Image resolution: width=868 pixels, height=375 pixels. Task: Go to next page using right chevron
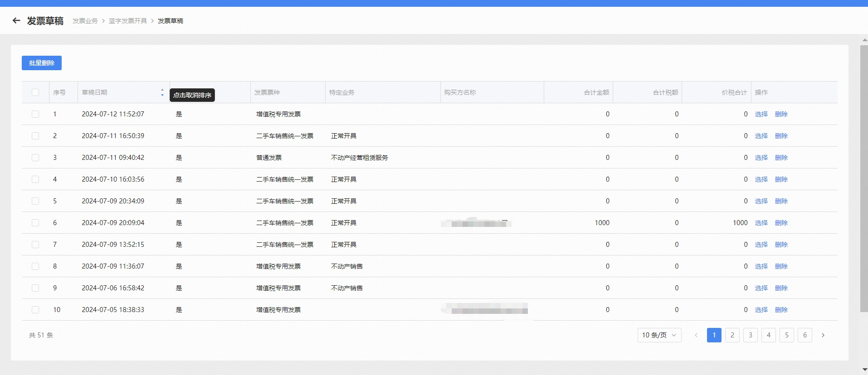[x=823, y=335]
